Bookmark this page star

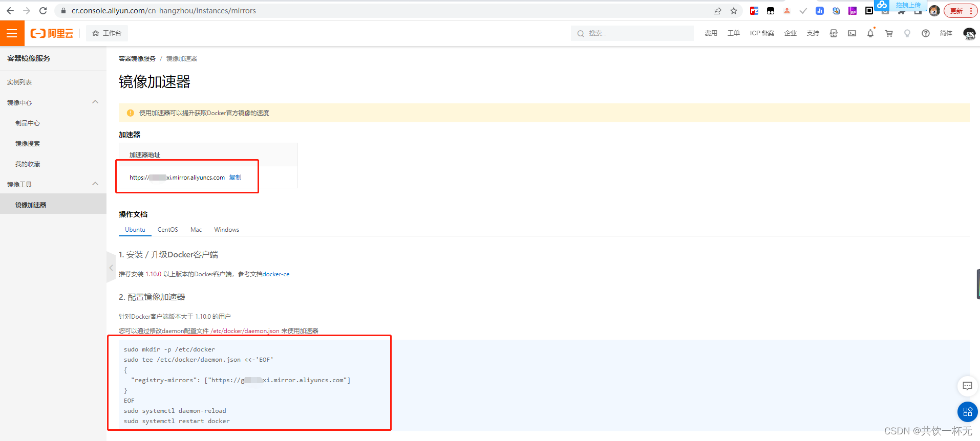[734, 11]
